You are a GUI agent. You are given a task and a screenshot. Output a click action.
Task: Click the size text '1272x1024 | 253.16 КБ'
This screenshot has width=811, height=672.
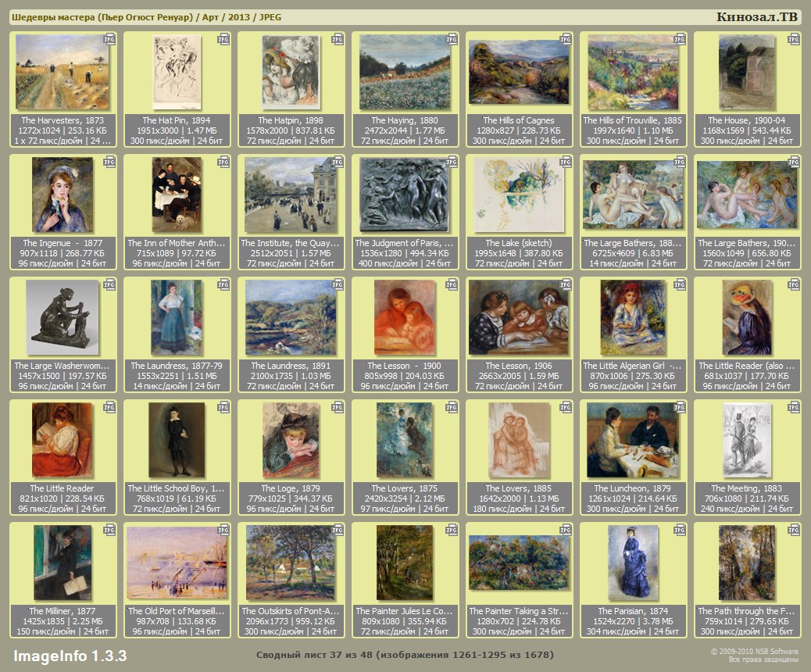coord(62,130)
